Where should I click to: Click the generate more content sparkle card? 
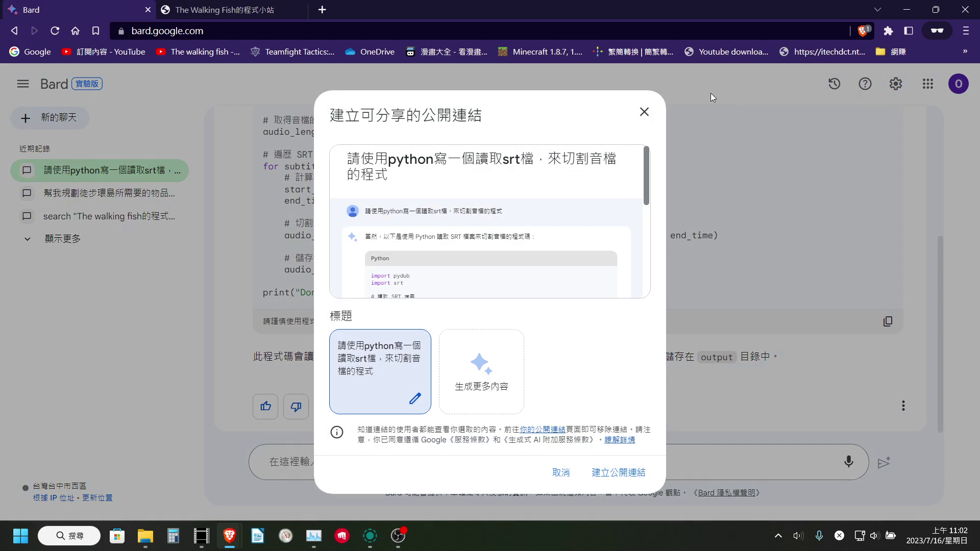(481, 371)
